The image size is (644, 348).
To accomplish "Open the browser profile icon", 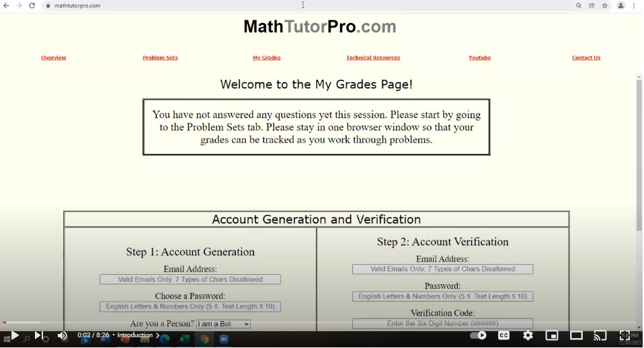I will click(621, 6).
